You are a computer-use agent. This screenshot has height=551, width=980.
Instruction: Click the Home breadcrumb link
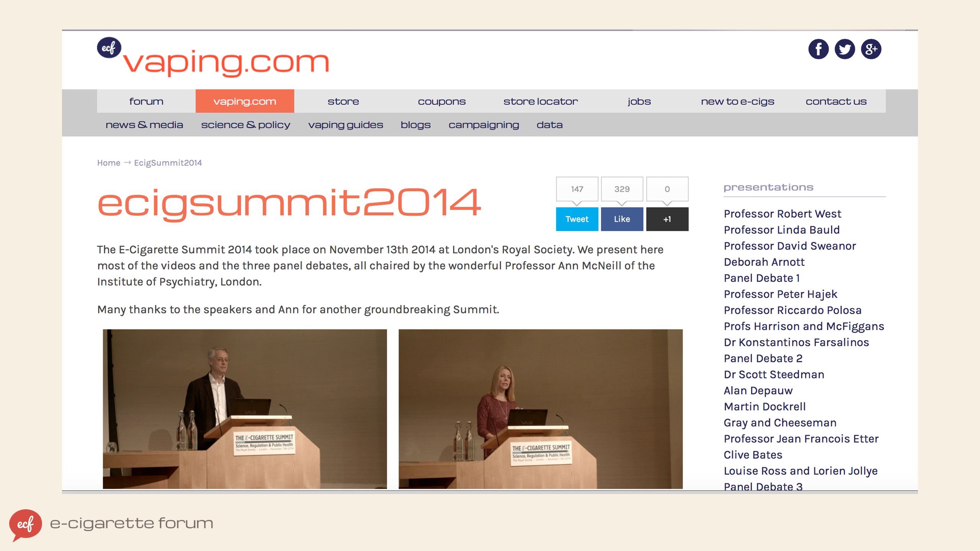tap(109, 163)
